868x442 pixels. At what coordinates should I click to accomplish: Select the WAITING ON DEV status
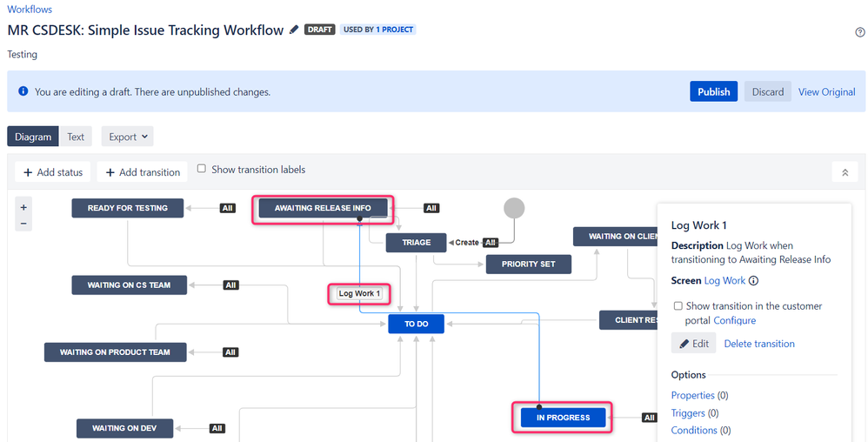point(124,428)
